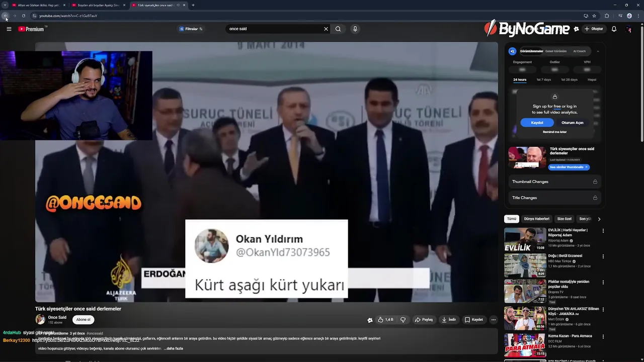Select the Görüntülenmeler tab
Screen dimensions: 644x362
[531, 51]
